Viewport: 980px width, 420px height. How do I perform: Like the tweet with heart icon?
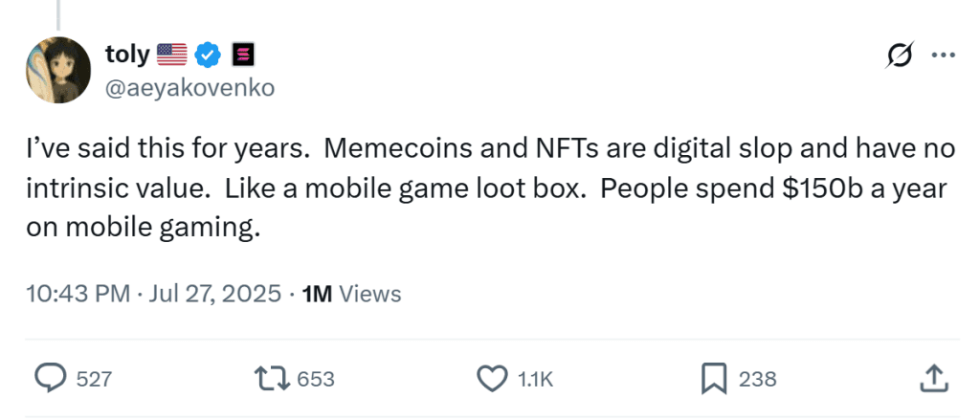tap(491, 379)
